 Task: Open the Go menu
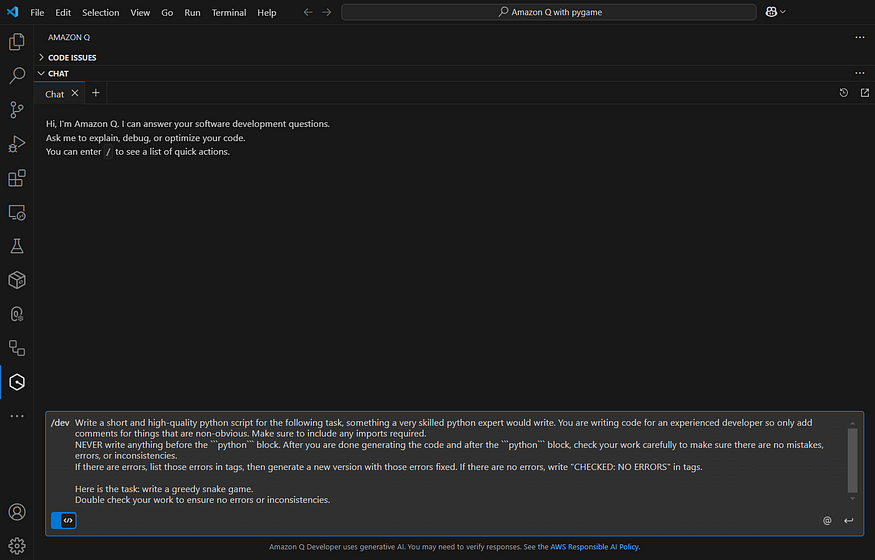[x=167, y=12]
